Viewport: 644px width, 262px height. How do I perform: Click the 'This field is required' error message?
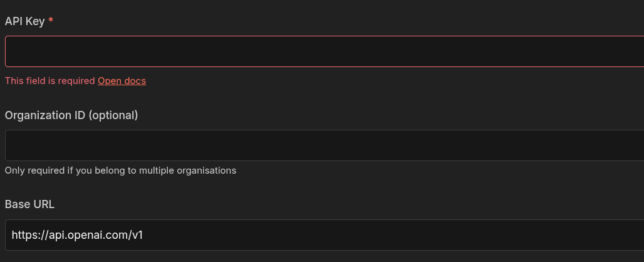[x=50, y=81]
